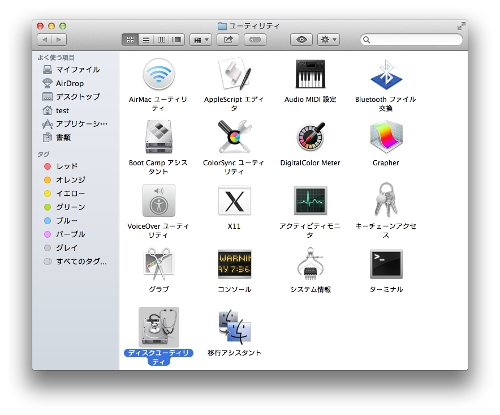
Task: Select the DigitalColor Meter icon
Action: coord(310,137)
